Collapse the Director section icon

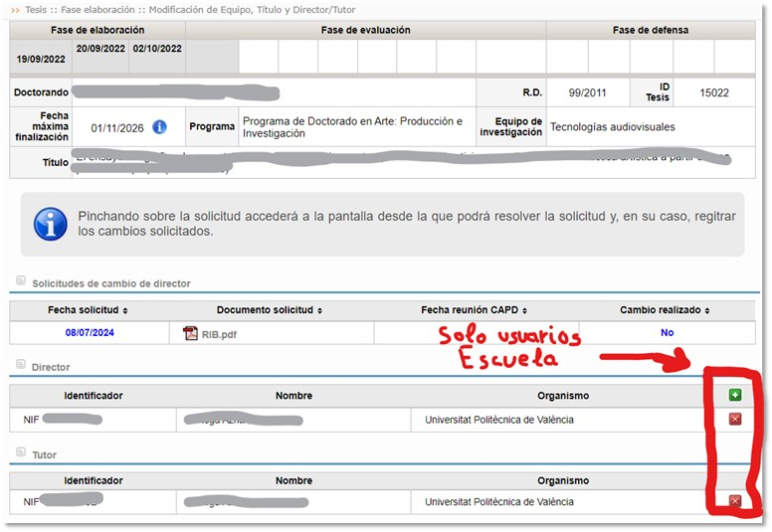21,364
